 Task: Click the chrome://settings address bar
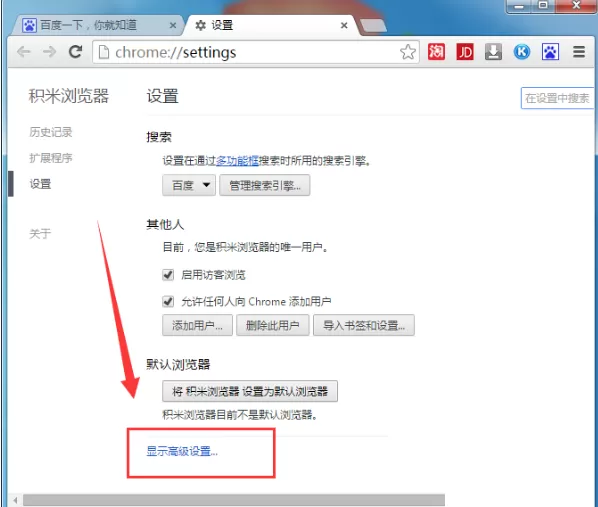[x=256, y=52]
